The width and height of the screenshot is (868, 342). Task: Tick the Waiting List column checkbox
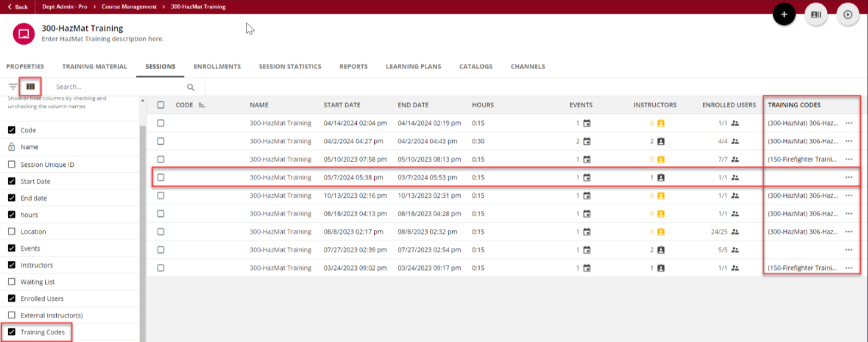pyautogui.click(x=11, y=282)
